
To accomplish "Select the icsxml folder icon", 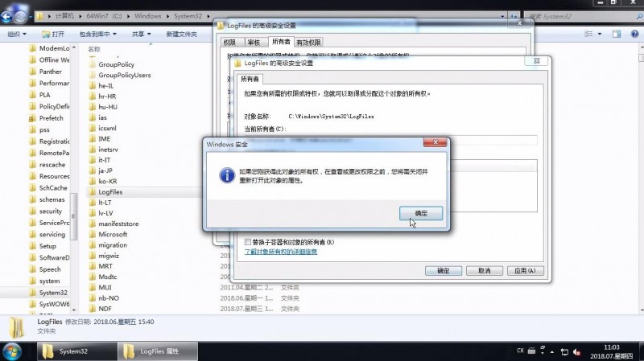I will click(x=93, y=128).
